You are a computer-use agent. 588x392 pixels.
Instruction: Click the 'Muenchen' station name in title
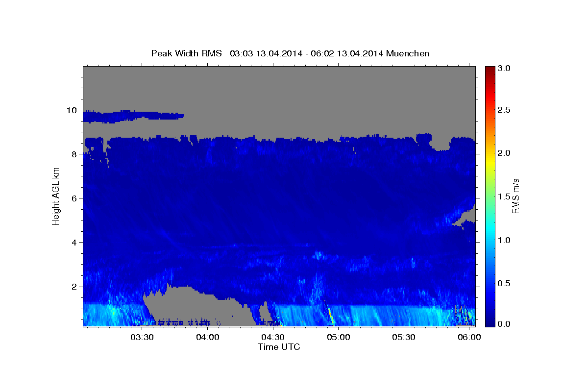(x=408, y=53)
